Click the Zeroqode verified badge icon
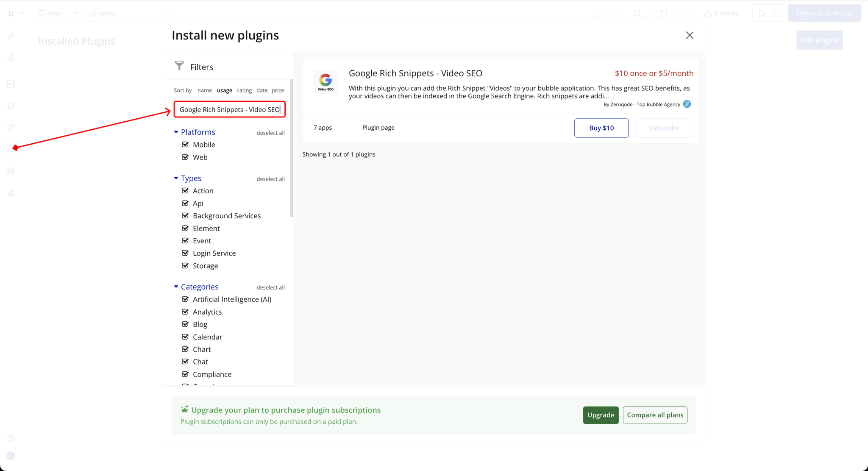Viewport: 868px width, 471px height. 687,104
